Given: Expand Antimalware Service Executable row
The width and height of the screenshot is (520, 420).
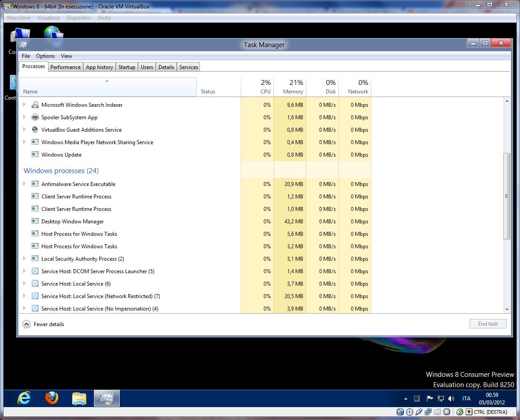Looking at the screenshot, I should [x=24, y=184].
